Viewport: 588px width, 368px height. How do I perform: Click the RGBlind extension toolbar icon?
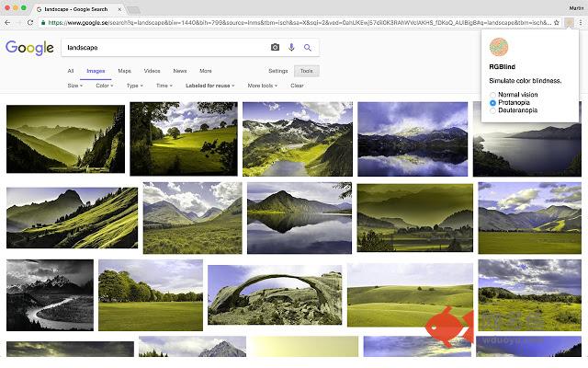pyautogui.click(x=570, y=22)
